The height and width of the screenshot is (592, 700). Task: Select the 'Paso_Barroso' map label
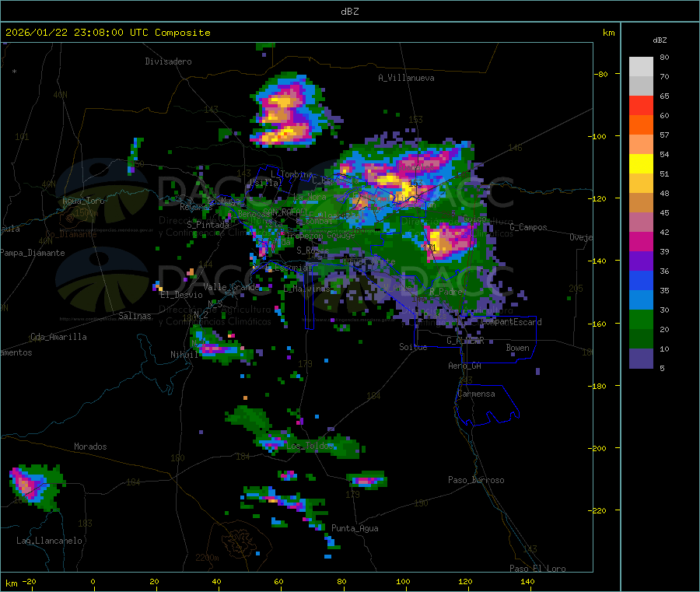click(476, 480)
